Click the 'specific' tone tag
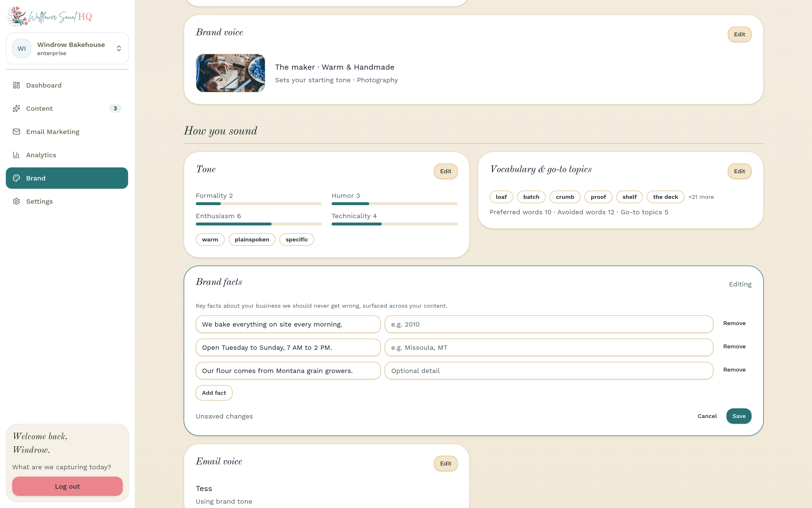 coord(297,239)
